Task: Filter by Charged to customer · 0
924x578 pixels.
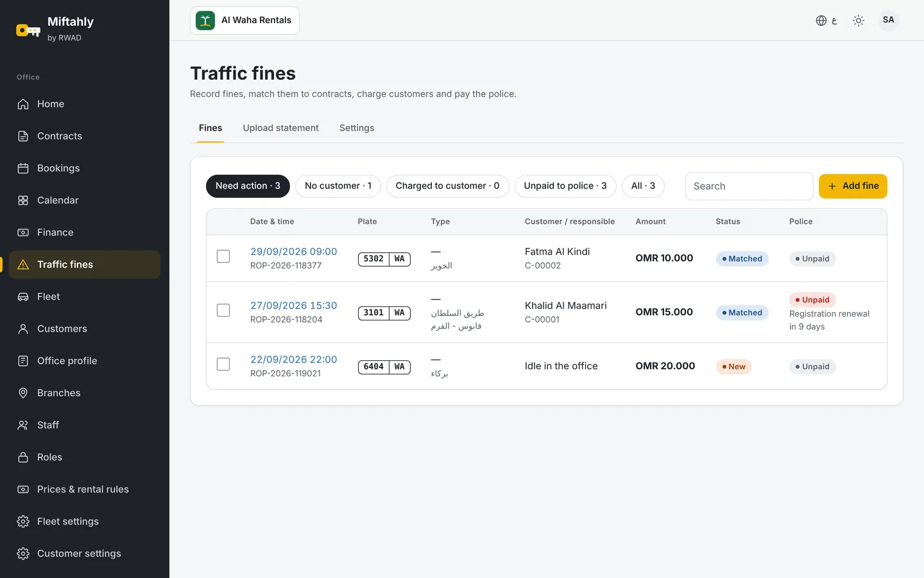Action: tap(447, 186)
